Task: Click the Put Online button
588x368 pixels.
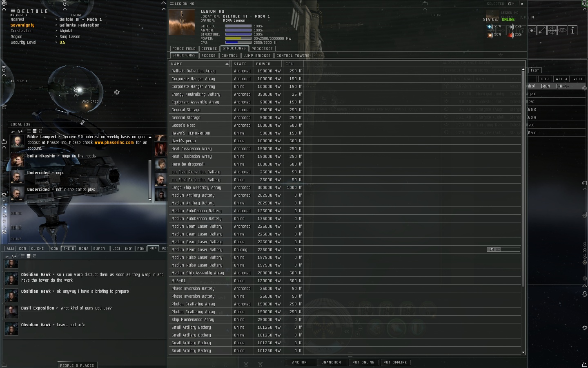Action: pos(363,362)
